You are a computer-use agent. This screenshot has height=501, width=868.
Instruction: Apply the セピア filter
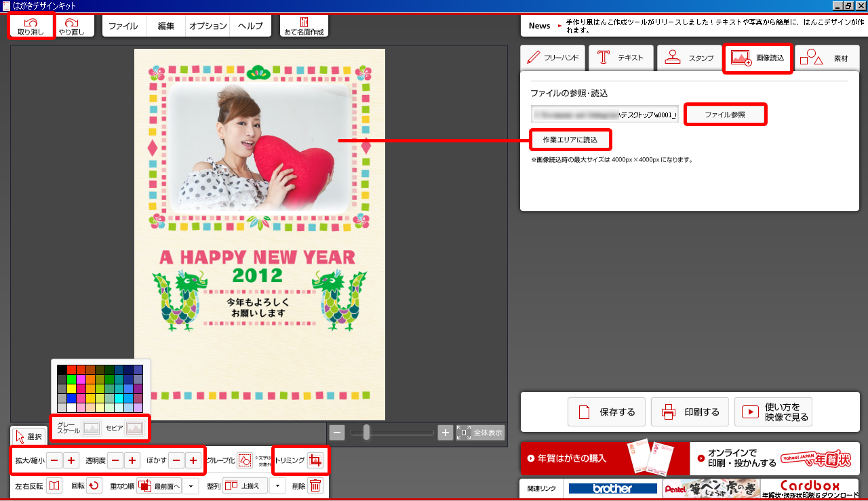[134, 428]
